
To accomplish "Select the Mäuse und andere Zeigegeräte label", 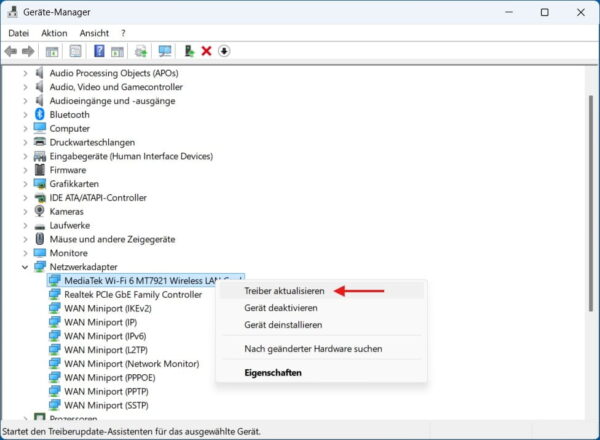I will point(112,239).
